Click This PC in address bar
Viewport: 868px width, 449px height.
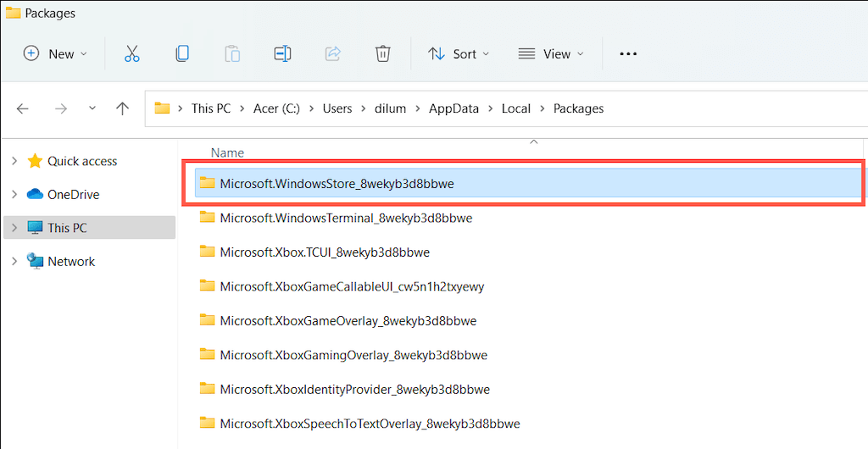(211, 109)
